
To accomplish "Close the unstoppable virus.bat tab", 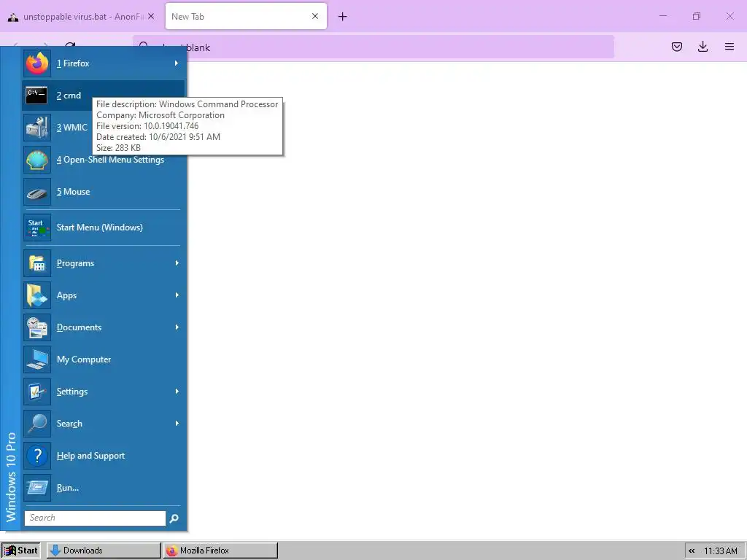I will coord(151,16).
